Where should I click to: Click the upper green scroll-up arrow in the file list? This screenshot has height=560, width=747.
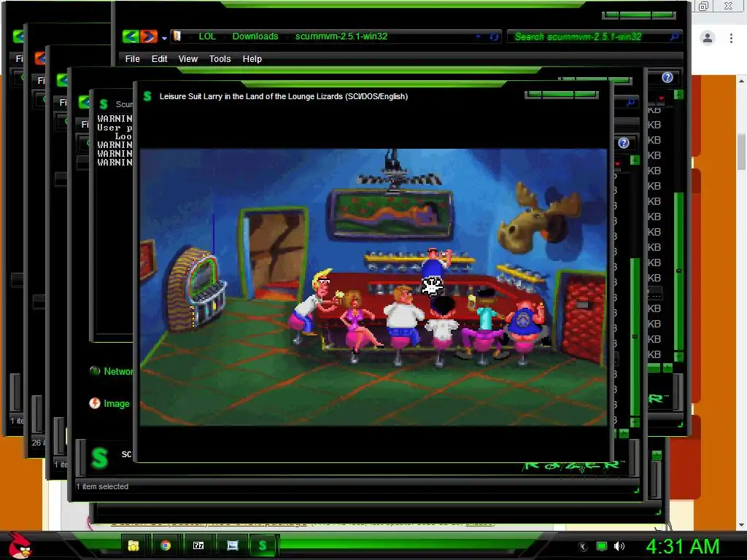point(679,94)
